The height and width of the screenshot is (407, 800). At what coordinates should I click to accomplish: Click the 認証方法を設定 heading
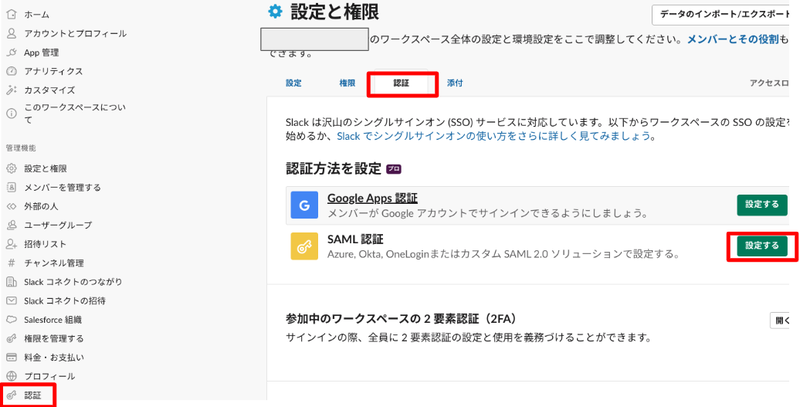pos(334,168)
